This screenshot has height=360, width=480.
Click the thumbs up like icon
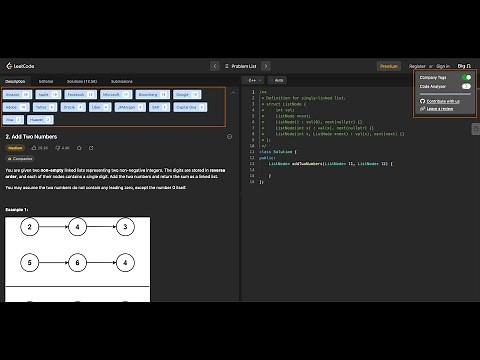point(34,148)
